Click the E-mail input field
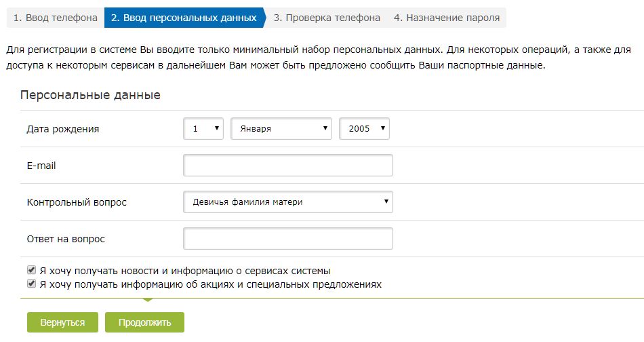 pos(287,166)
